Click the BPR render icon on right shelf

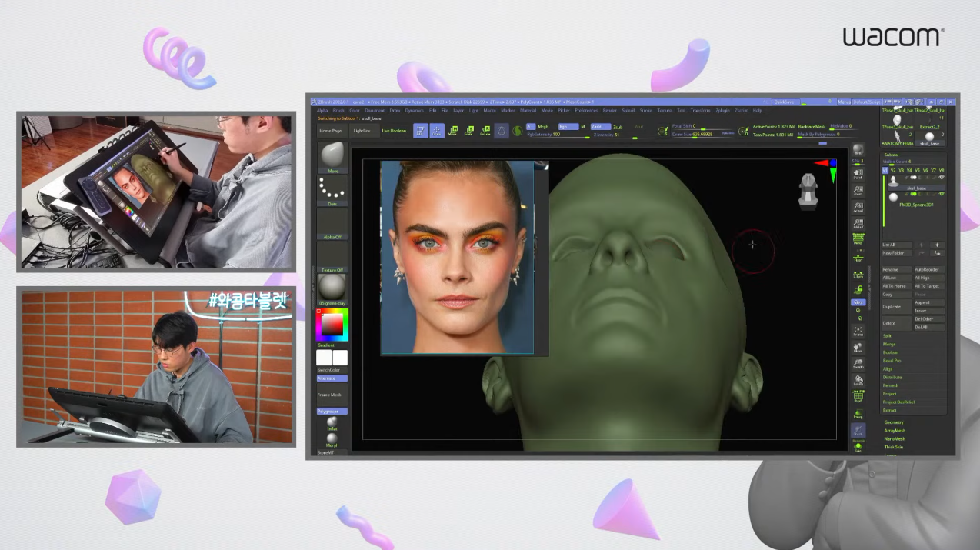pos(858,149)
